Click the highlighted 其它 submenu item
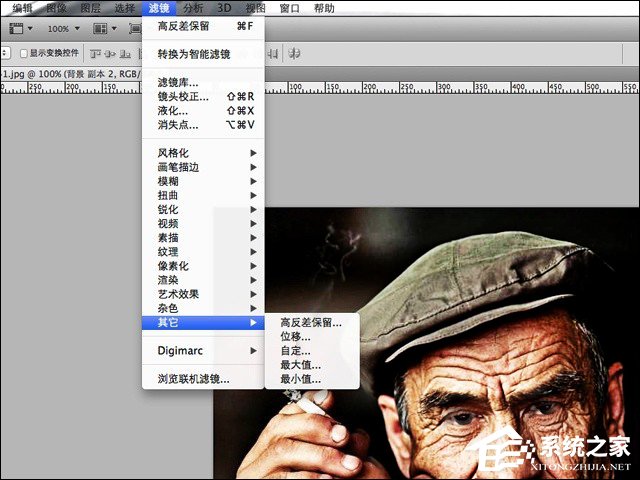This screenshot has width=640, height=480. coord(203,322)
